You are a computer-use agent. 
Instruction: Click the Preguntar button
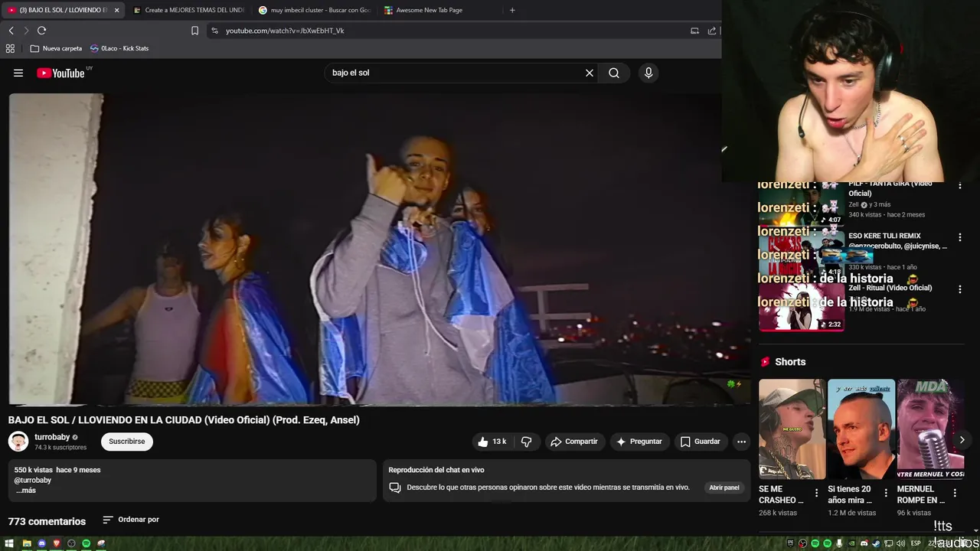[639, 442]
